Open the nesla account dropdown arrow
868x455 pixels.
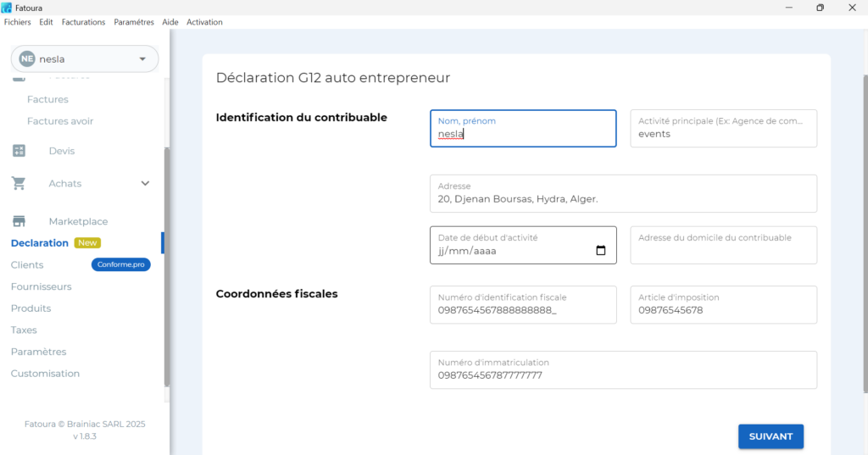point(142,58)
